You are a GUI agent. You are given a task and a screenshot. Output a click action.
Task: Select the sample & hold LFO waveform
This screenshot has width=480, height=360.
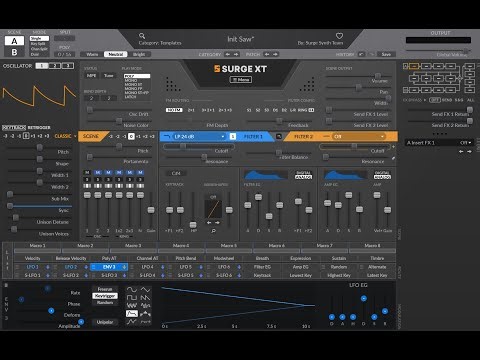point(145,305)
